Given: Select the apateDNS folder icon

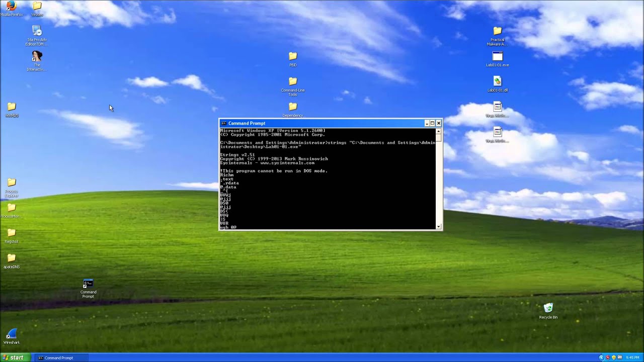Looking at the screenshot, I should tap(12, 261).
